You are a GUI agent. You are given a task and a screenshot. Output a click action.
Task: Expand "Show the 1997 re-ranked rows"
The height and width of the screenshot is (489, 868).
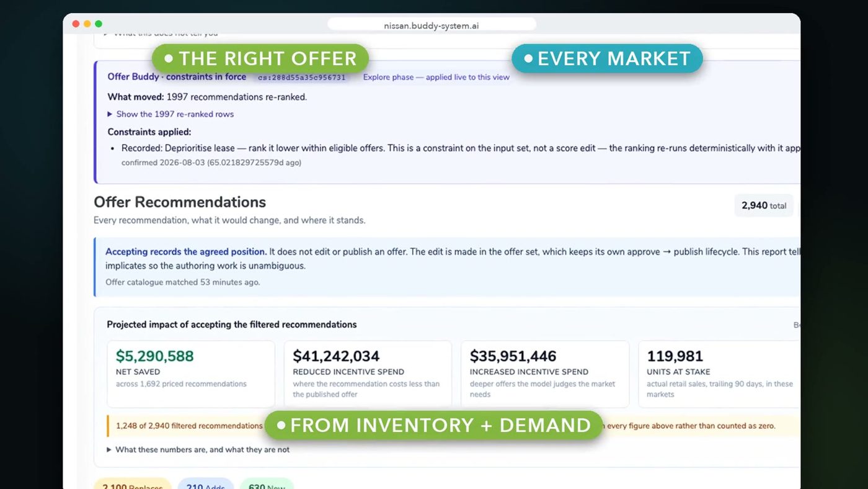click(170, 114)
